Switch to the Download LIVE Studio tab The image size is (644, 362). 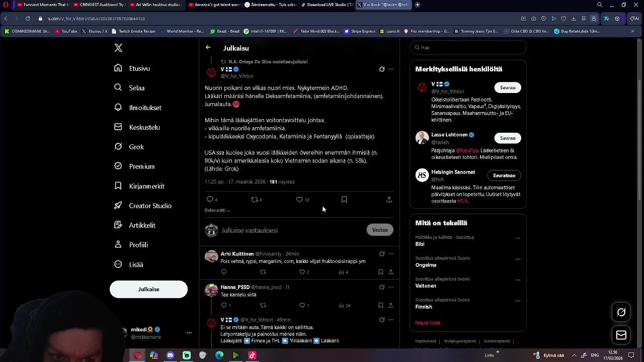point(328,5)
